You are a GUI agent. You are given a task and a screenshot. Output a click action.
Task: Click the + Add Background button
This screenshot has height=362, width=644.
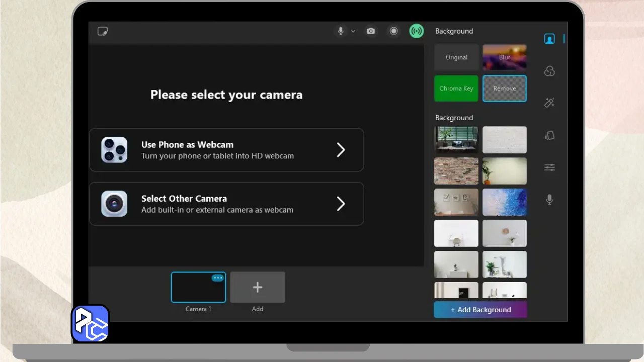[480, 310]
